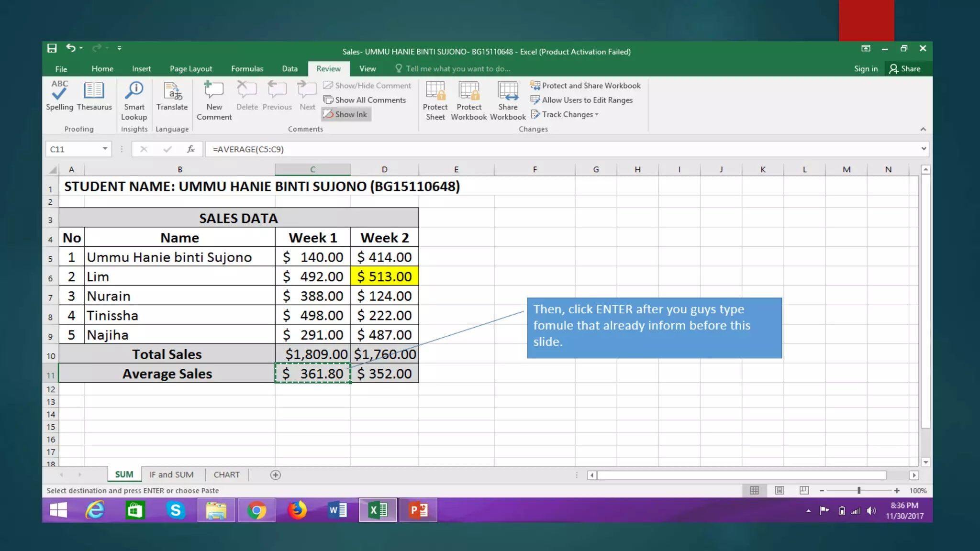This screenshot has height=551, width=980.
Task: Undo the last action
Action: 71,48
